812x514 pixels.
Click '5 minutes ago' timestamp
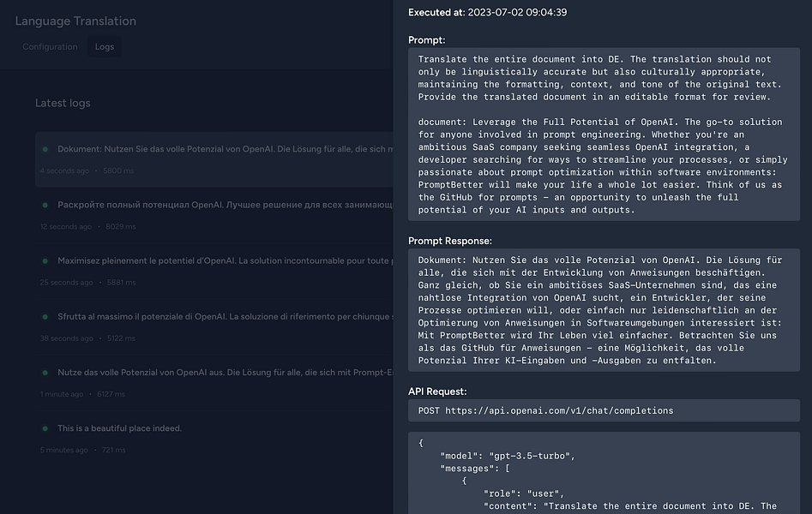pyautogui.click(x=64, y=451)
